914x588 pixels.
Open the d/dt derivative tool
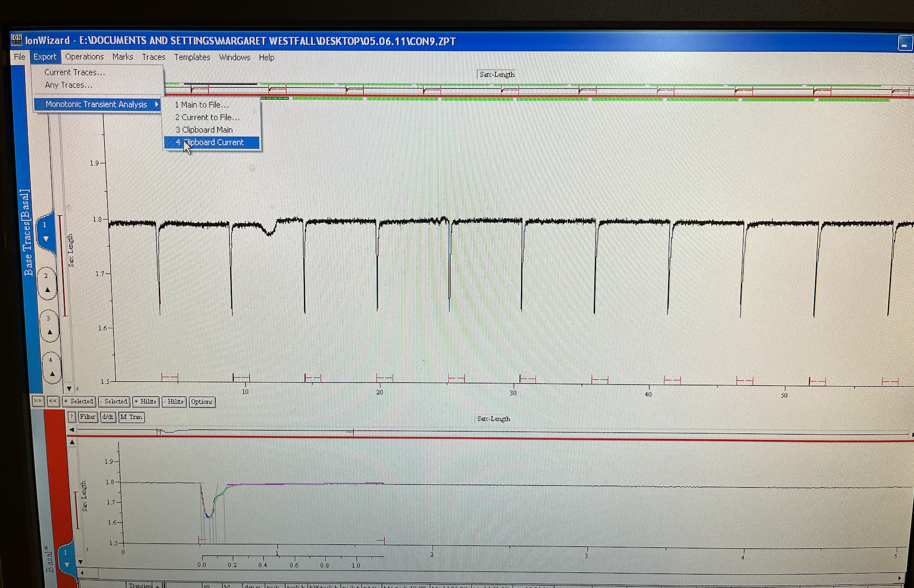pos(108,417)
